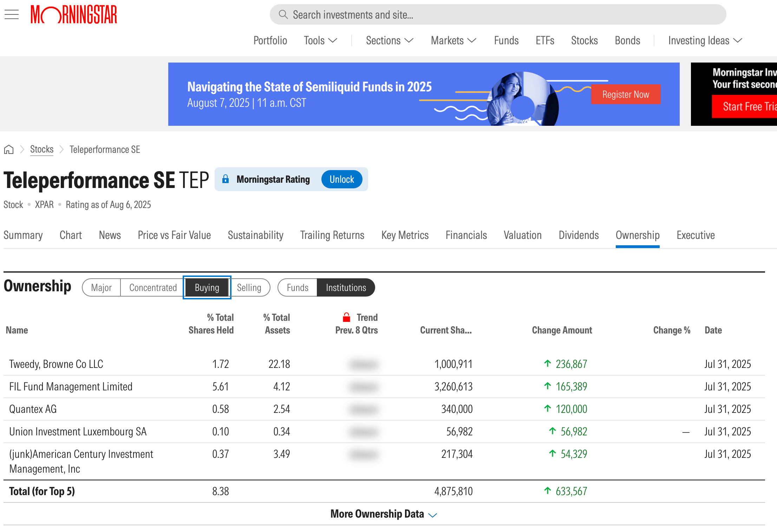Open the Markets dropdown
Viewport: 777px width, 532px height.
[453, 40]
